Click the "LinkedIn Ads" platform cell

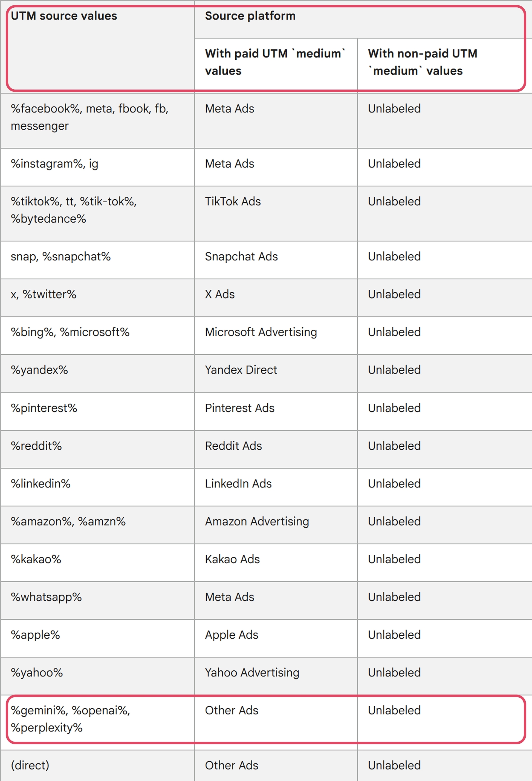(276, 487)
